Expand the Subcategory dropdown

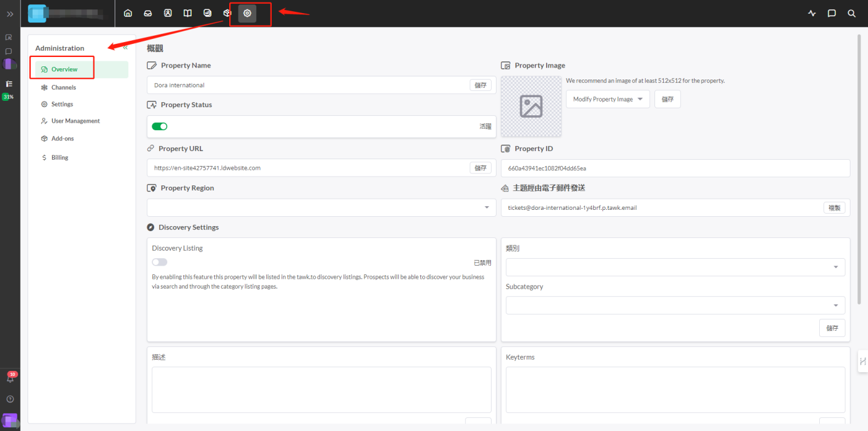click(x=675, y=305)
